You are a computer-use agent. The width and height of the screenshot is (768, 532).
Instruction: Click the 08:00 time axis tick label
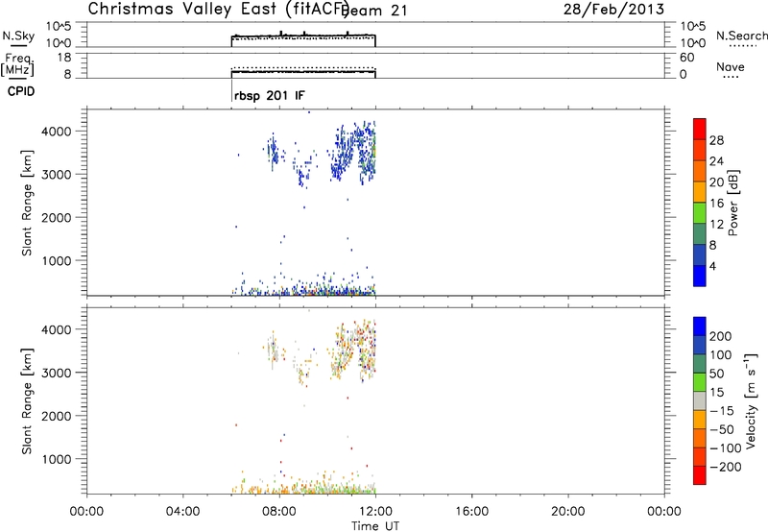[x=279, y=512]
